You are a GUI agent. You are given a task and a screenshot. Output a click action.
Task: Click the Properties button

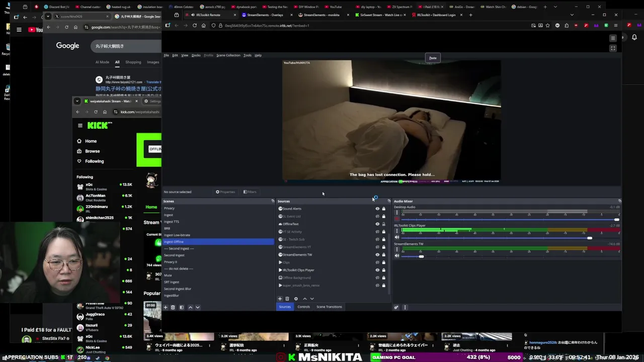225,192
